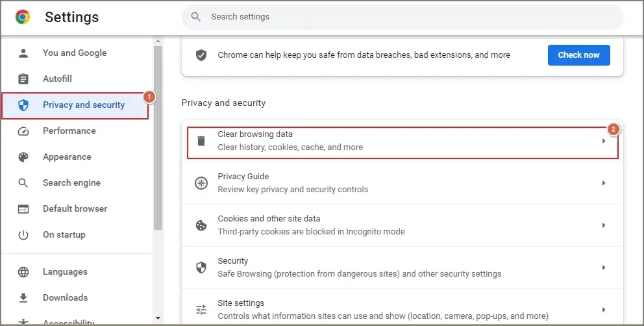Click the Privacy Guide compass icon
This screenshot has height=326, width=644.
[201, 183]
